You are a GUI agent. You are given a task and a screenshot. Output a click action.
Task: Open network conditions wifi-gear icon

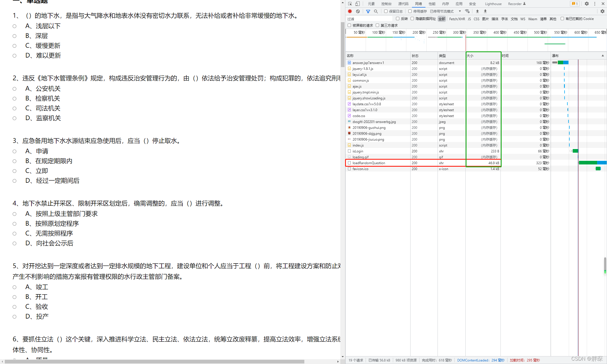[x=467, y=11]
